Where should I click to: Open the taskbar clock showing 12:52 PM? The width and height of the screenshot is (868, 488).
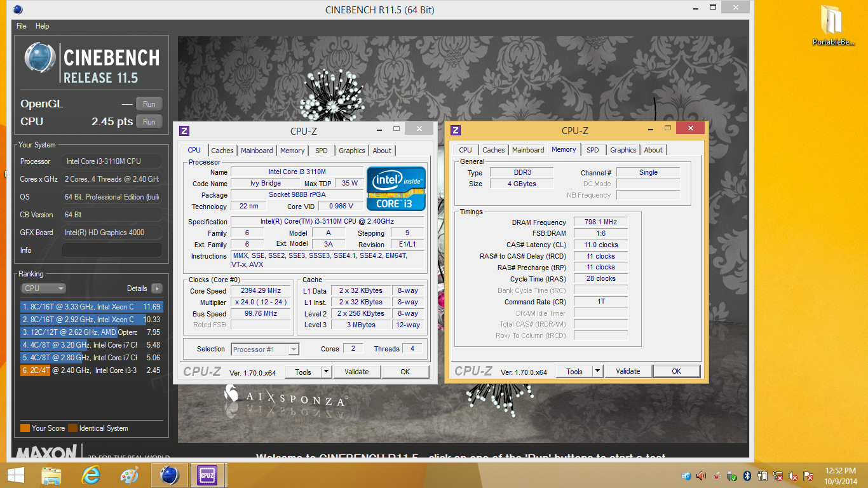(x=841, y=475)
